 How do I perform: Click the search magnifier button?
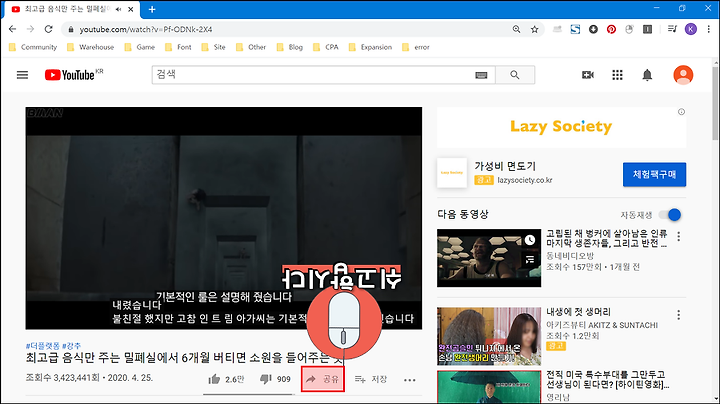point(515,75)
